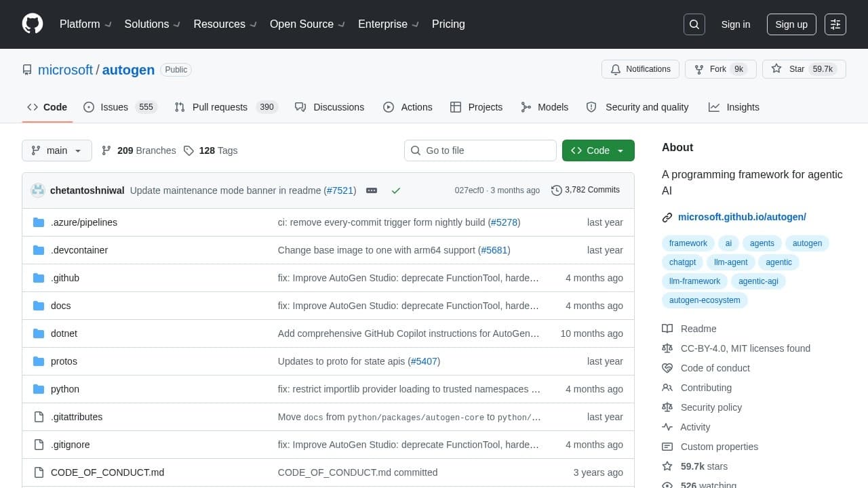Viewport: 868px width, 488px height.
Task: Switch to the Issues tab
Action: click(x=120, y=107)
